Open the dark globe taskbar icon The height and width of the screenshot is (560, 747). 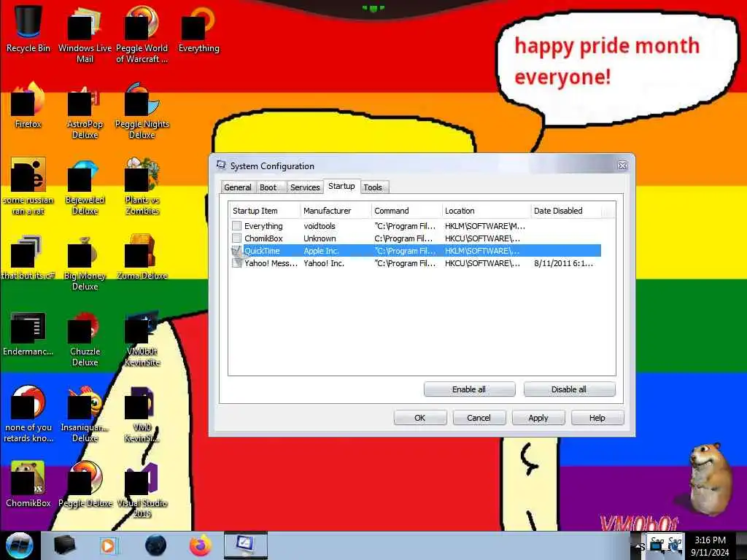point(156,545)
